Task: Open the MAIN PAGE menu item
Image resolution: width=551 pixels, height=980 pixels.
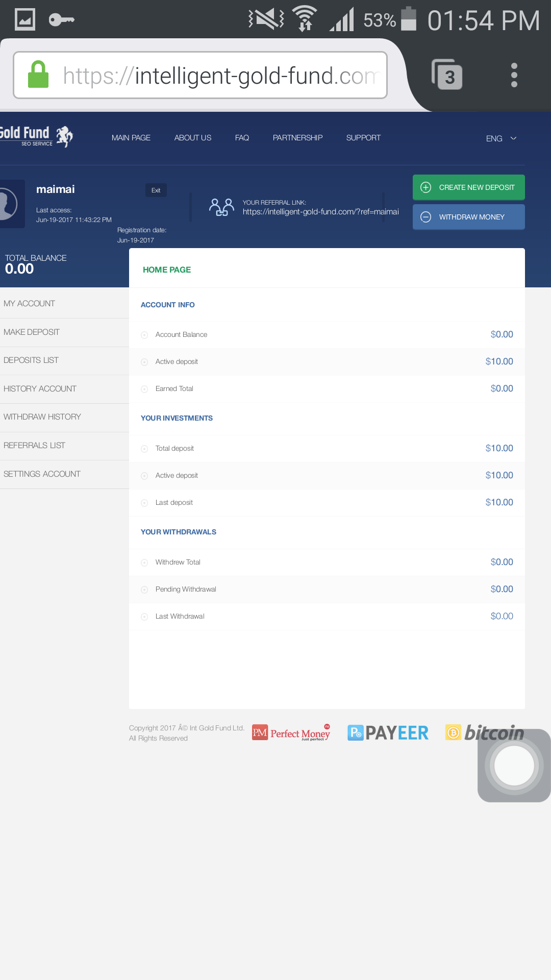Action: pyautogui.click(x=131, y=138)
